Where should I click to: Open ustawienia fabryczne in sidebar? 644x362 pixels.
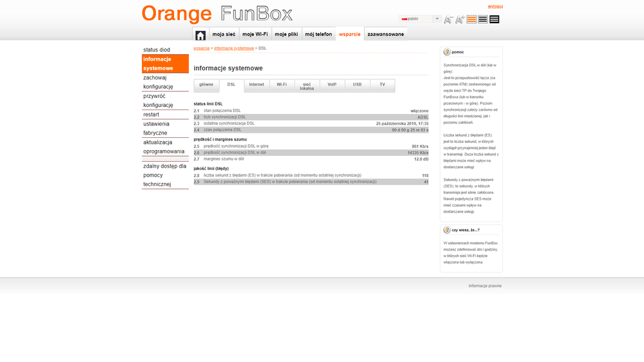tap(165, 128)
